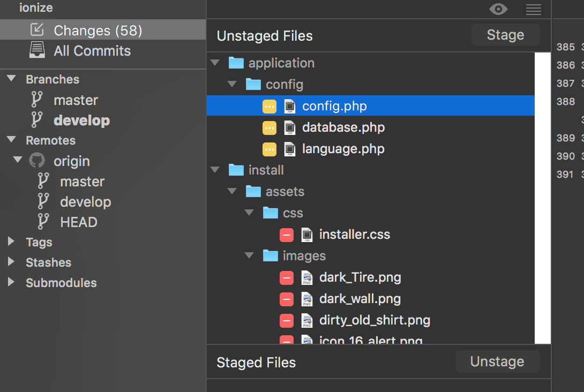Click CSS file icon of installer.css
584x392 pixels.
(307, 235)
